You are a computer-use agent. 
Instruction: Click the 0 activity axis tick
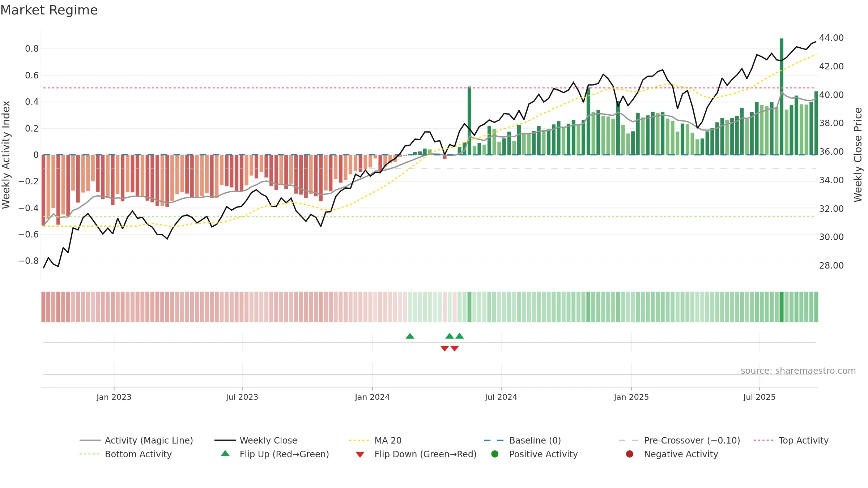tap(36, 155)
